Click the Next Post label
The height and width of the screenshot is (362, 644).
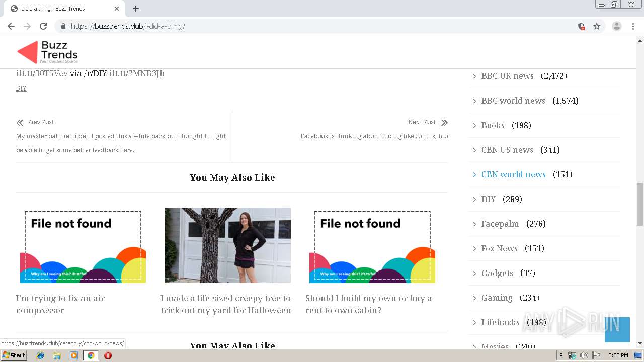pyautogui.click(x=422, y=122)
